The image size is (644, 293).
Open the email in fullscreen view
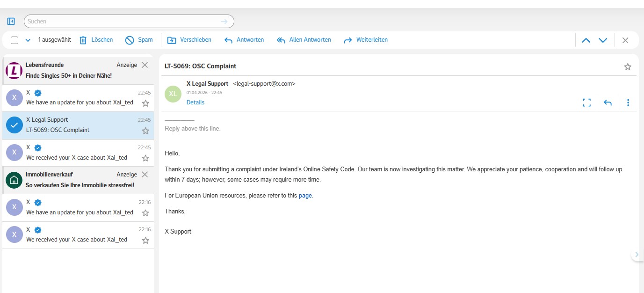pyautogui.click(x=586, y=102)
